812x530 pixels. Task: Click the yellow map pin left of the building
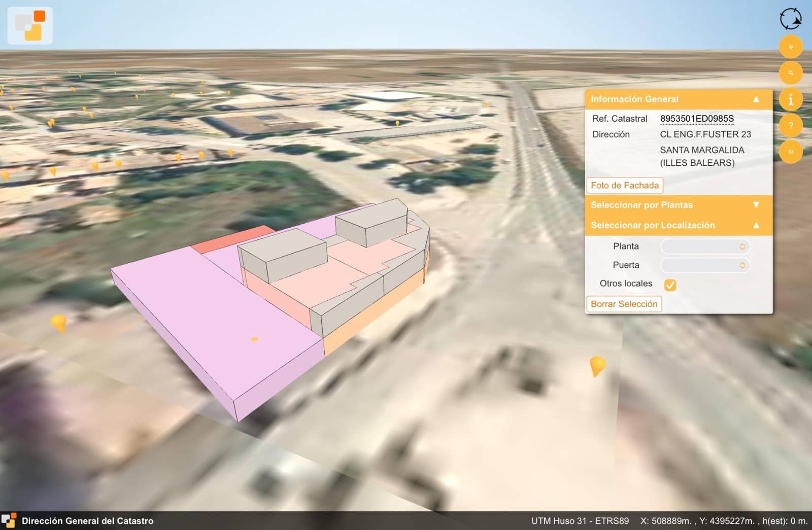59,322
